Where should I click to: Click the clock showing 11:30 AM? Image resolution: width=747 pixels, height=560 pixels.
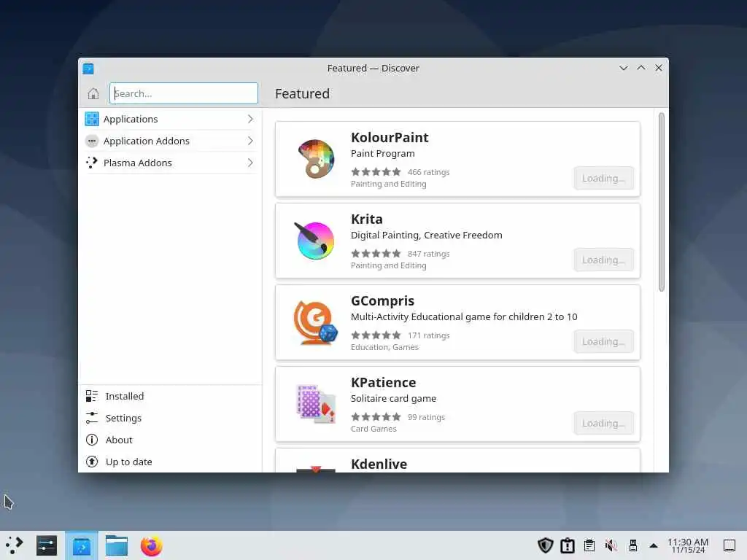pyautogui.click(x=688, y=545)
